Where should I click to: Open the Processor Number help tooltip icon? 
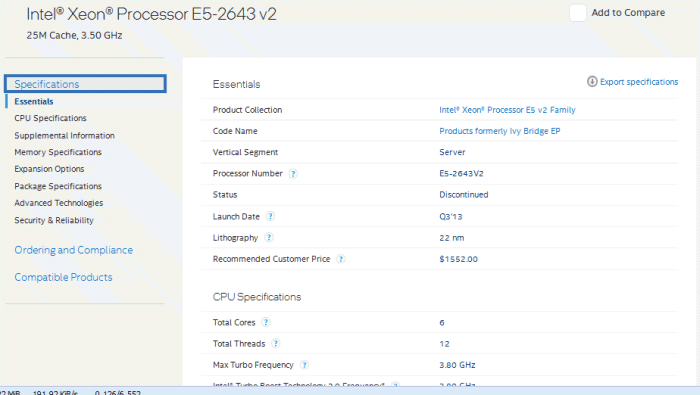pyautogui.click(x=293, y=174)
